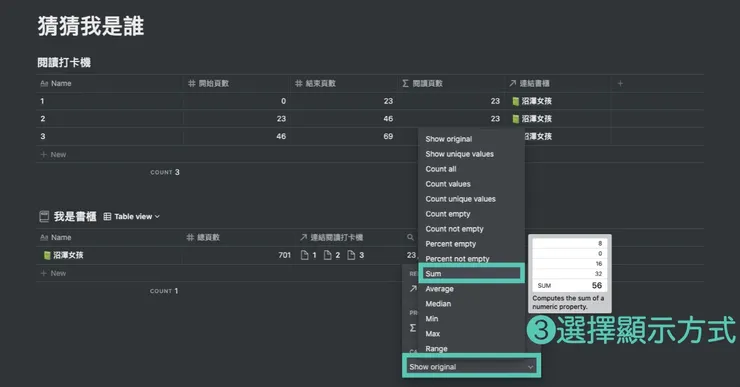Click the 閱讀打卡機 database title
This screenshot has width=740, height=387.
(x=64, y=62)
